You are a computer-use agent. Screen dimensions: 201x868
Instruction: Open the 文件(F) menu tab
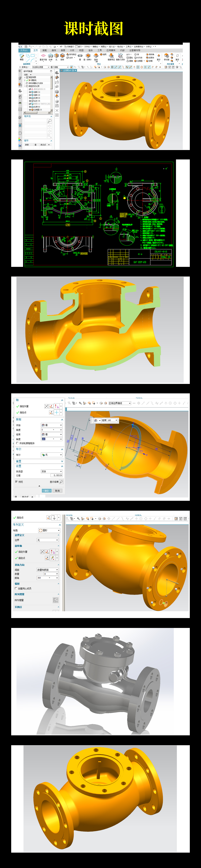click(23, 50)
